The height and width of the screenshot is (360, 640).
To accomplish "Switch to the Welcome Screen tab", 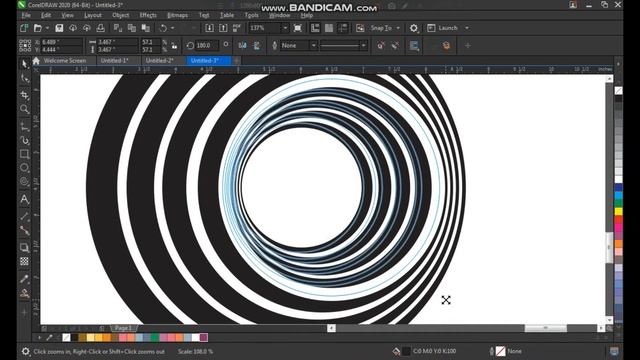I will point(65,60).
